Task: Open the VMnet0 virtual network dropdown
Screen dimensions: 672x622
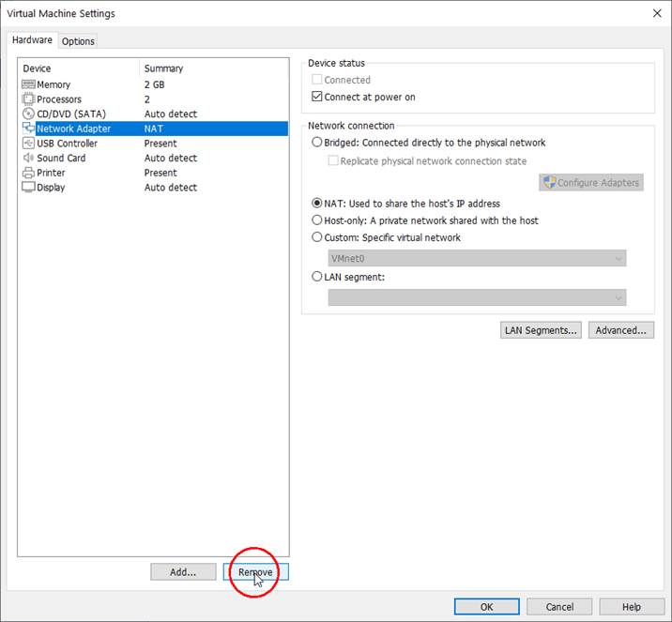Action: (477, 258)
